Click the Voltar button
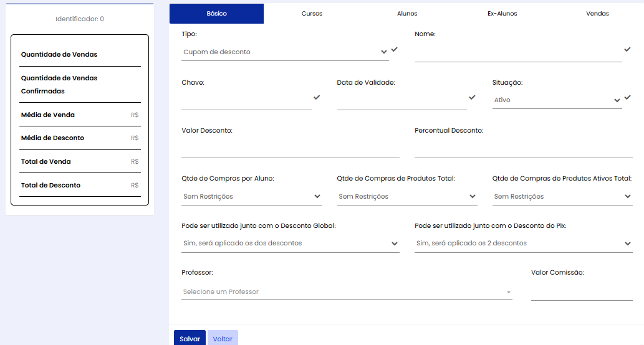This screenshot has height=345, width=644. coord(223,339)
